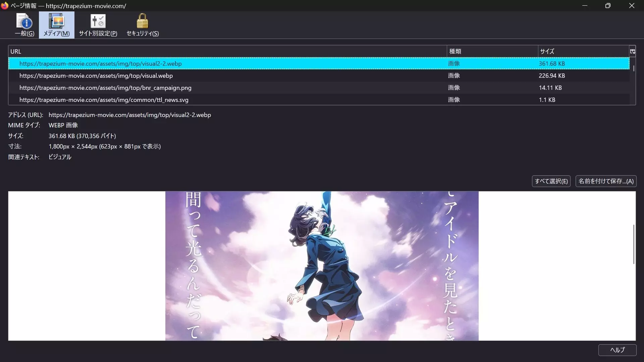Sort the list by 種類 column header
The width and height of the screenshot is (644, 362).
coord(492,51)
